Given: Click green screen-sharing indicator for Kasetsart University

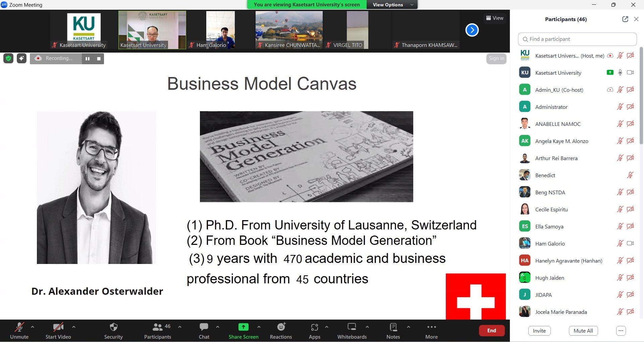Looking at the screenshot, I should coord(610,72).
